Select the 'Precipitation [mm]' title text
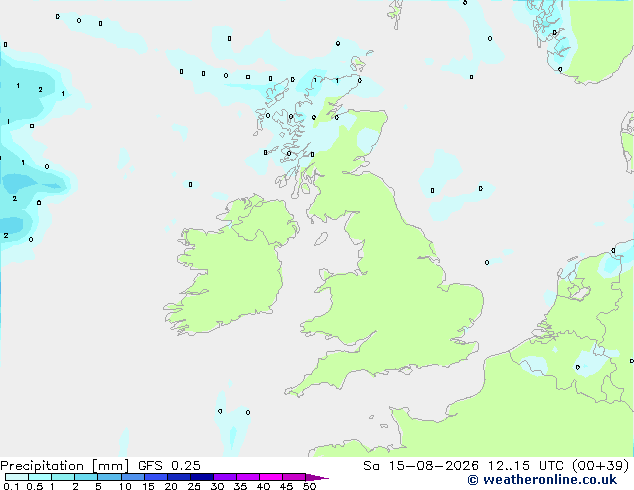Screen dimensions: 634x490 click(64, 466)
